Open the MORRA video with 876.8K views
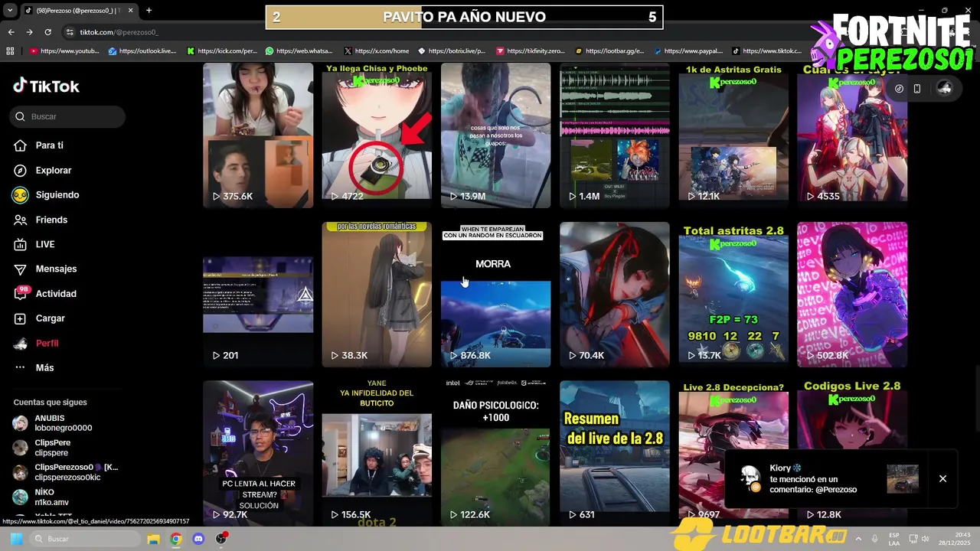This screenshot has width=980, height=551. tap(495, 295)
